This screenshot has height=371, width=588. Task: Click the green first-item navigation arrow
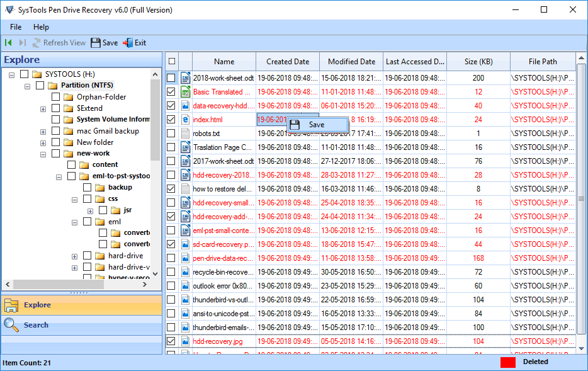tap(8, 43)
